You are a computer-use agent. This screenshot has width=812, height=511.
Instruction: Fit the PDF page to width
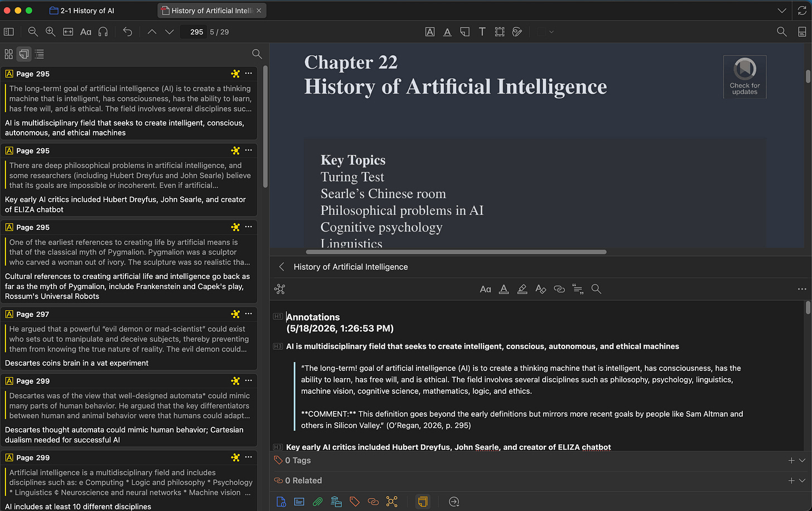tap(68, 32)
